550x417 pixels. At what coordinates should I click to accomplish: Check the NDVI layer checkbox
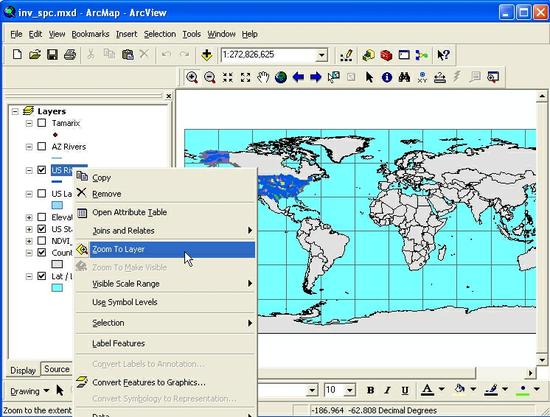point(42,241)
